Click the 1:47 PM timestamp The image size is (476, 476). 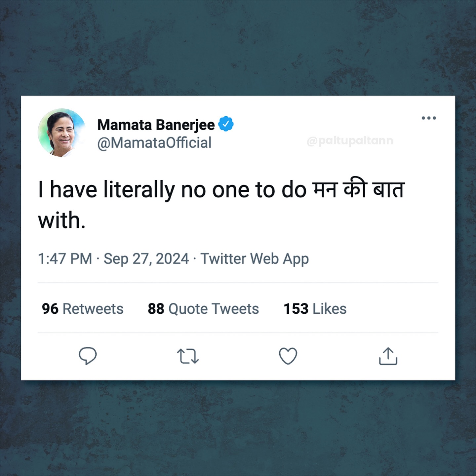[65, 258]
